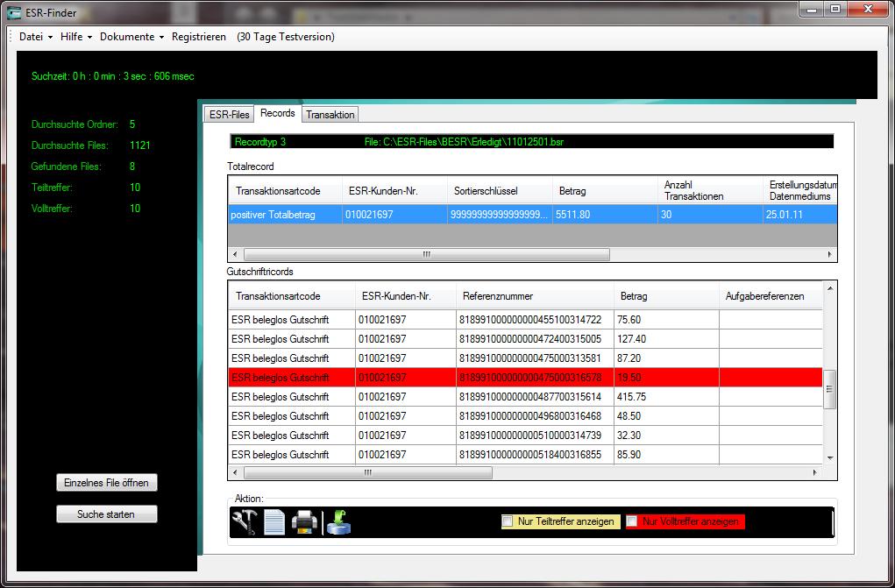The height and width of the screenshot is (588, 895).
Task: Click the export arrow disk icon under Aktion
Action: [x=339, y=521]
